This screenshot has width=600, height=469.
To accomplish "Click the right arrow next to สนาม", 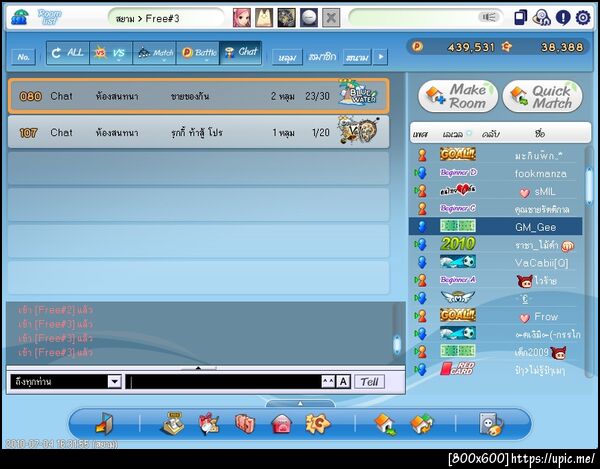I will (x=380, y=57).
